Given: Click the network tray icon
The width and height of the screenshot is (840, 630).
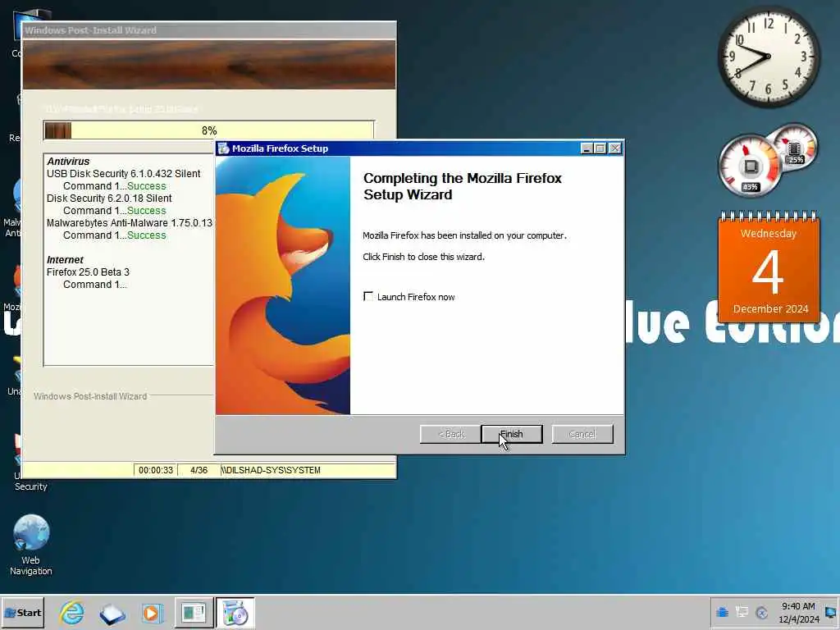Looking at the screenshot, I should 742,612.
